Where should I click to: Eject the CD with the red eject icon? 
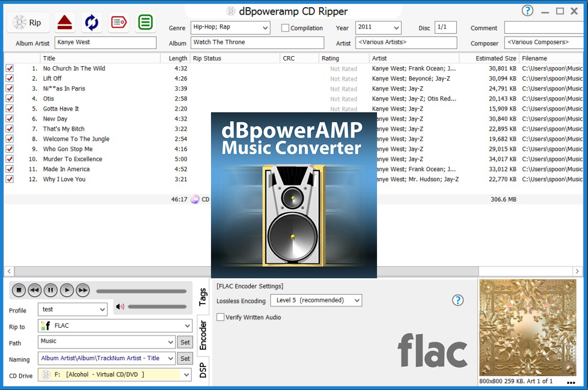(x=65, y=22)
